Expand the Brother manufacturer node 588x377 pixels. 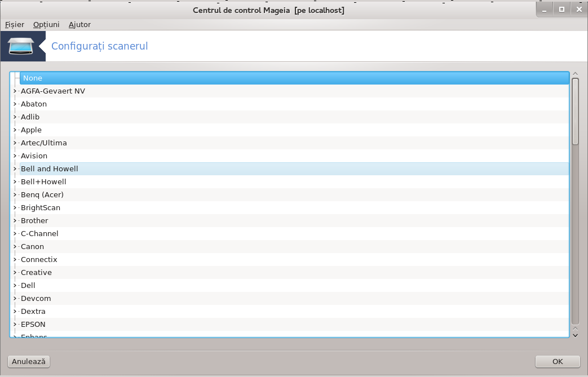coord(15,221)
